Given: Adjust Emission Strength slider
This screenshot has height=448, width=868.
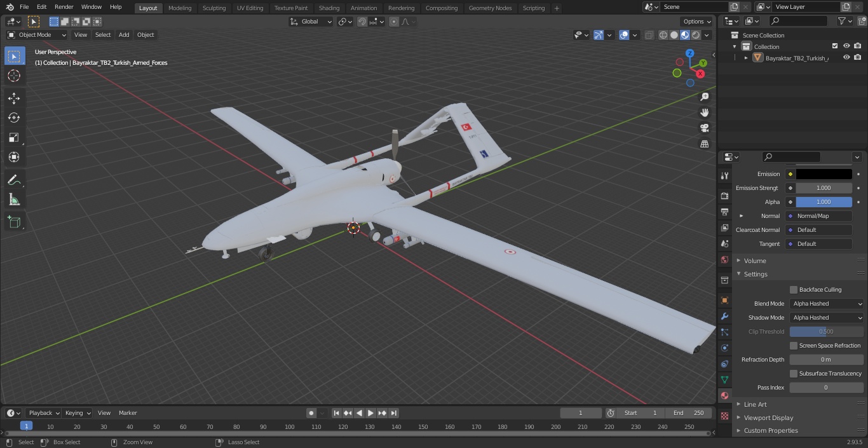Looking at the screenshot, I should tap(824, 188).
